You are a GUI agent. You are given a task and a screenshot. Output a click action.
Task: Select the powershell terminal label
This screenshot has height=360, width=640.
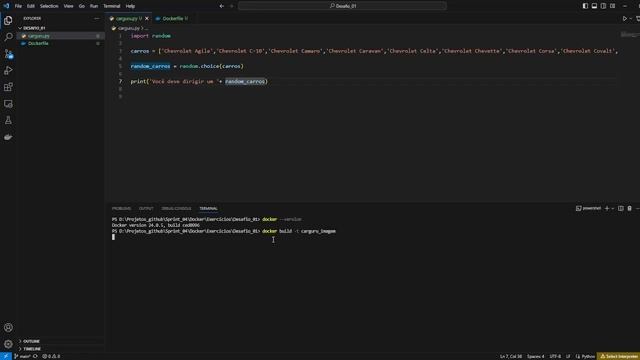(588, 209)
